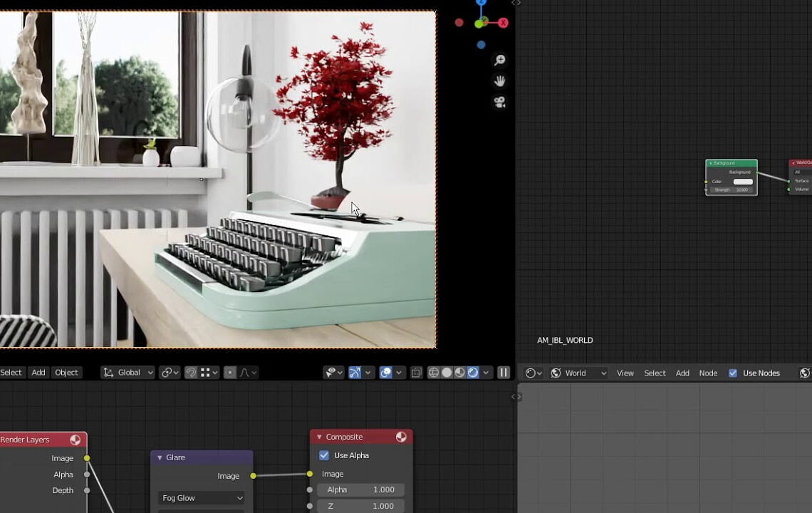
Task: Switch to rendered viewport shading mode
Action: [x=473, y=373]
